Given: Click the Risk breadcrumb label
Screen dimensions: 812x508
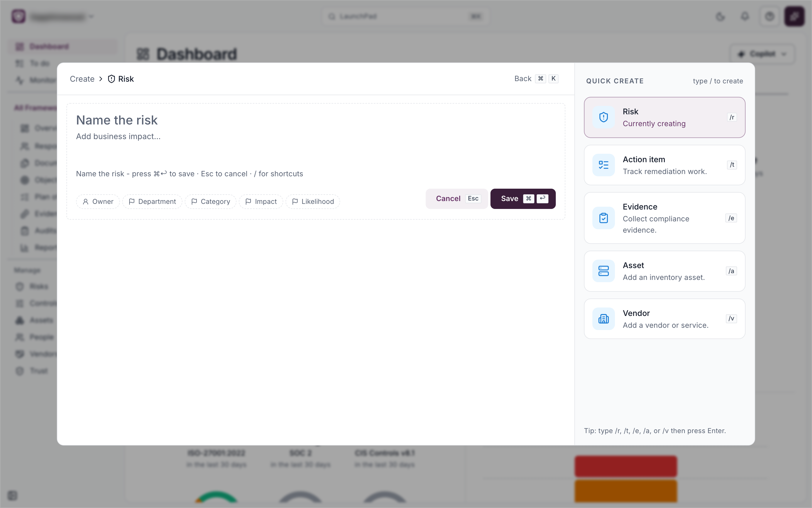Looking at the screenshot, I should click(x=126, y=79).
